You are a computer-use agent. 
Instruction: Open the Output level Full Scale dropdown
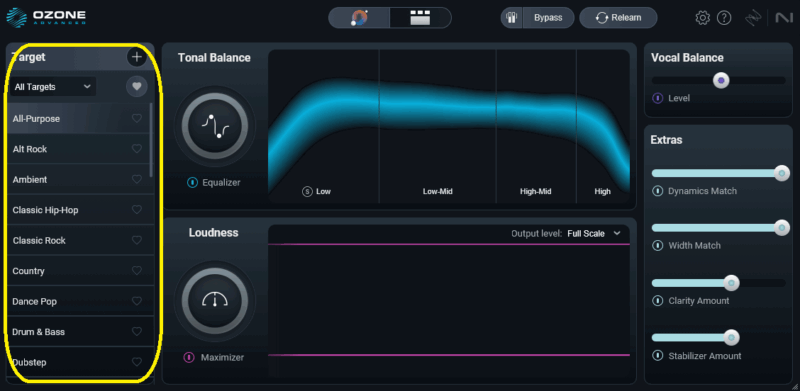(594, 233)
